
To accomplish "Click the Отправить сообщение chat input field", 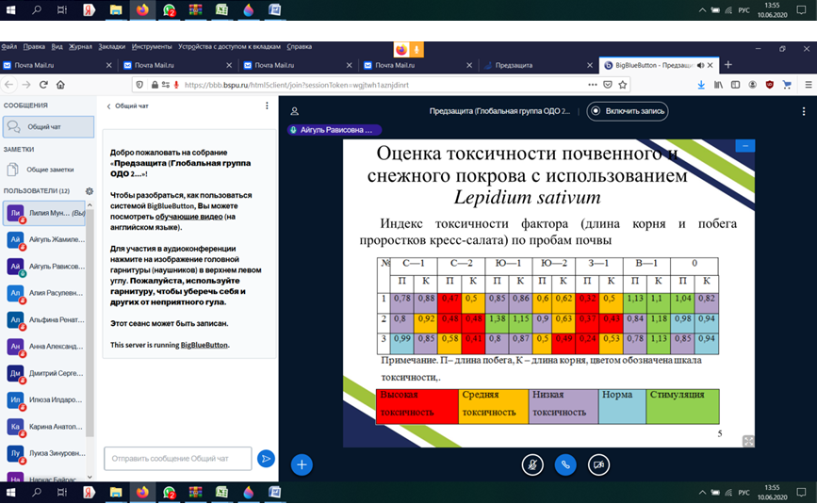I will (178, 459).
